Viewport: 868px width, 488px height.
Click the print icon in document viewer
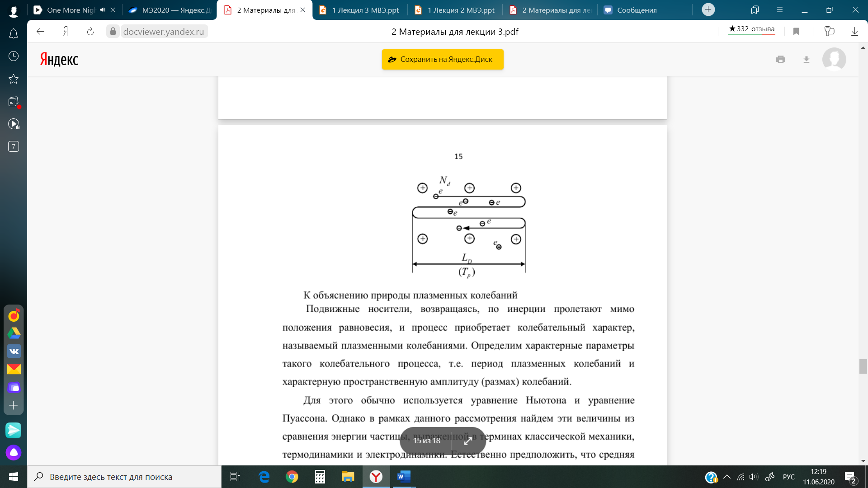tap(780, 60)
